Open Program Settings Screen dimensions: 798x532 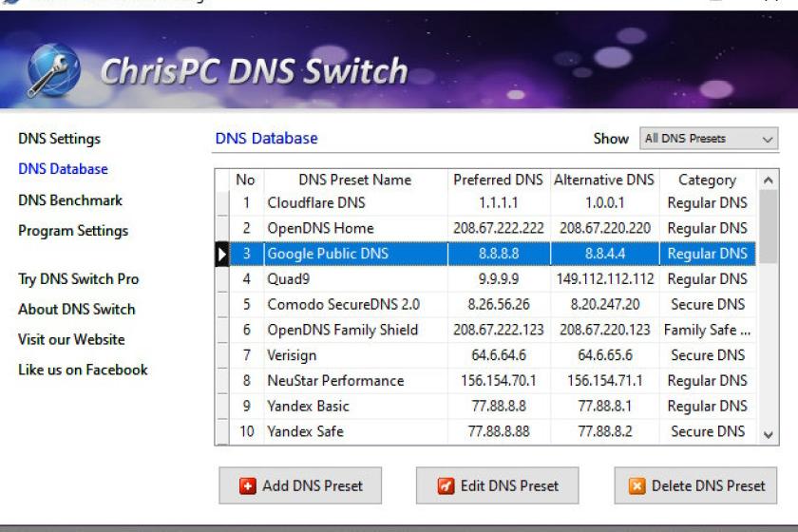(x=73, y=231)
